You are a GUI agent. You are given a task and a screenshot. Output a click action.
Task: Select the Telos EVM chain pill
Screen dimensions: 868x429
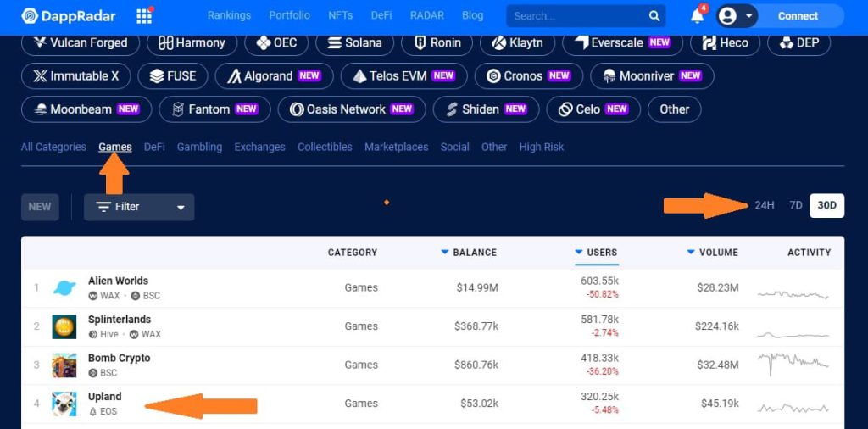pyautogui.click(x=404, y=75)
